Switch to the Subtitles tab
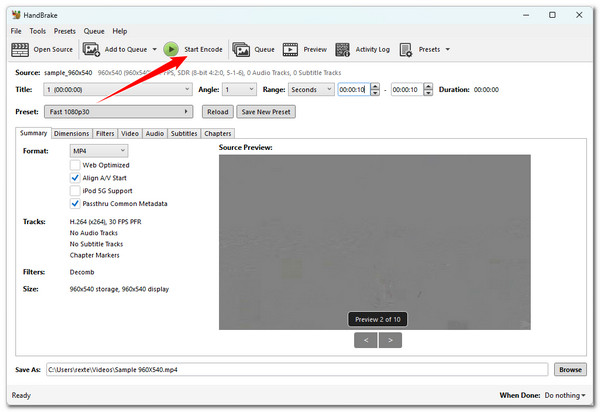Viewport: 600px width, 412px height. coord(184,133)
